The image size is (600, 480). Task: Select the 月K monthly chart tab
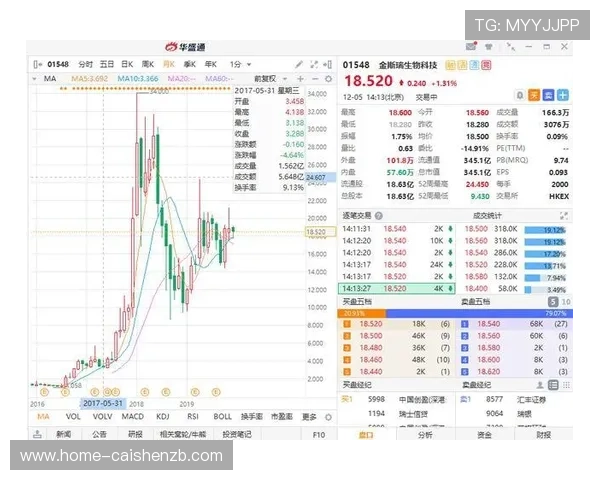pyautogui.click(x=169, y=64)
